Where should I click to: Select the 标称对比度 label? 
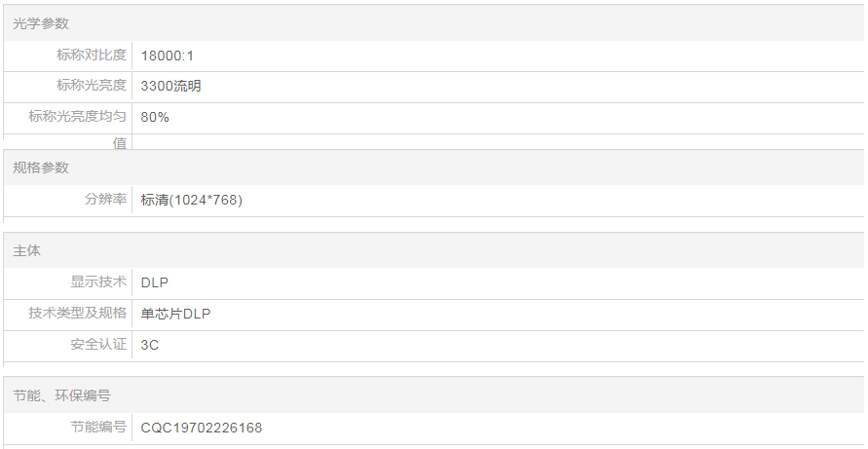92,56
